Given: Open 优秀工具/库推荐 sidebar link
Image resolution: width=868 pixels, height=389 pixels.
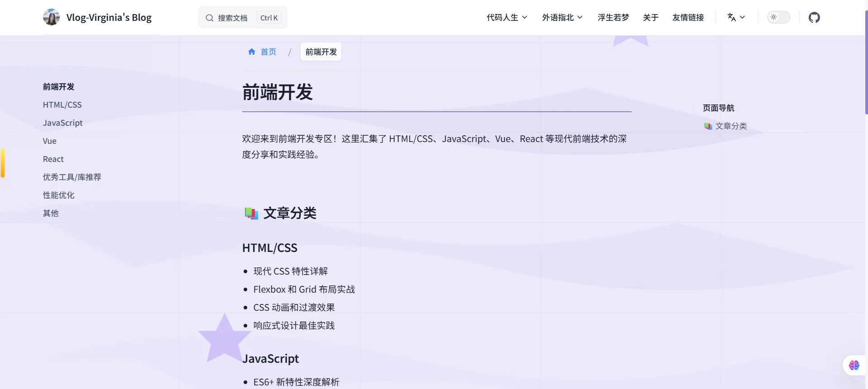Looking at the screenshot, I should click(x=72, y=177).
